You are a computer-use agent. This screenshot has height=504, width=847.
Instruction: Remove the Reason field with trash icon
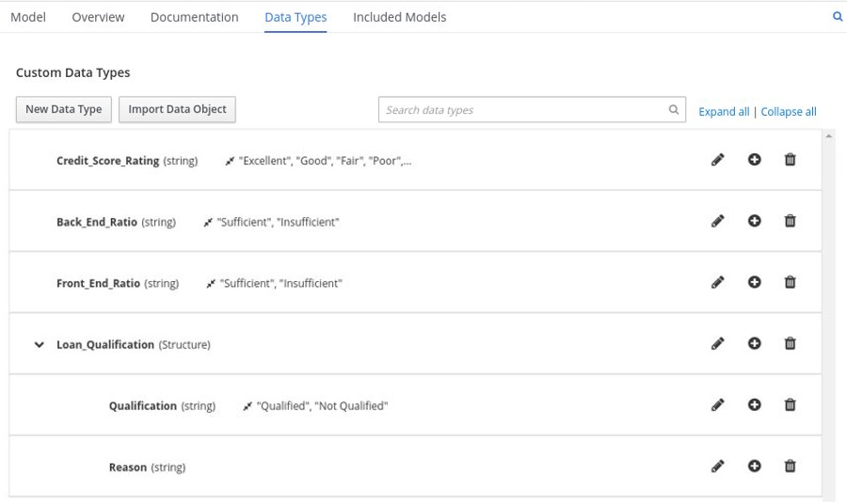point(790,466)
